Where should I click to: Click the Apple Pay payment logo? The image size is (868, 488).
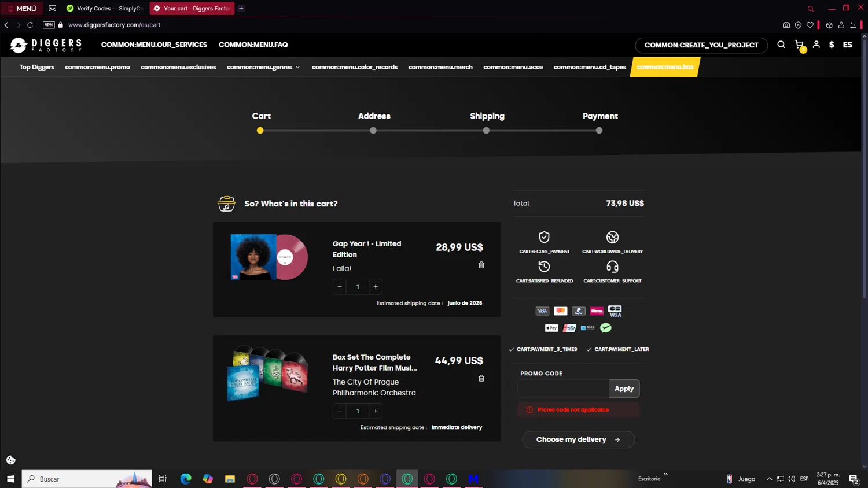coord(551,328)
